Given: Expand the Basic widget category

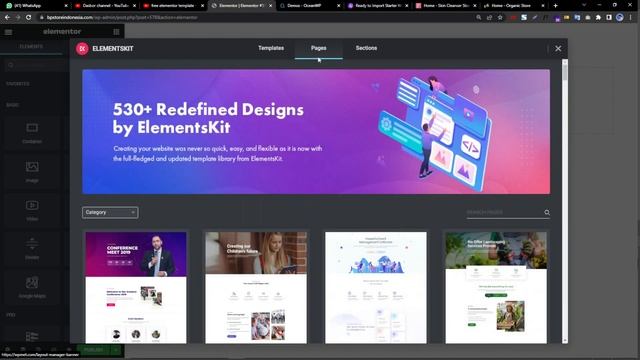Looking at the screenshot, I should [x=12, y=105].
